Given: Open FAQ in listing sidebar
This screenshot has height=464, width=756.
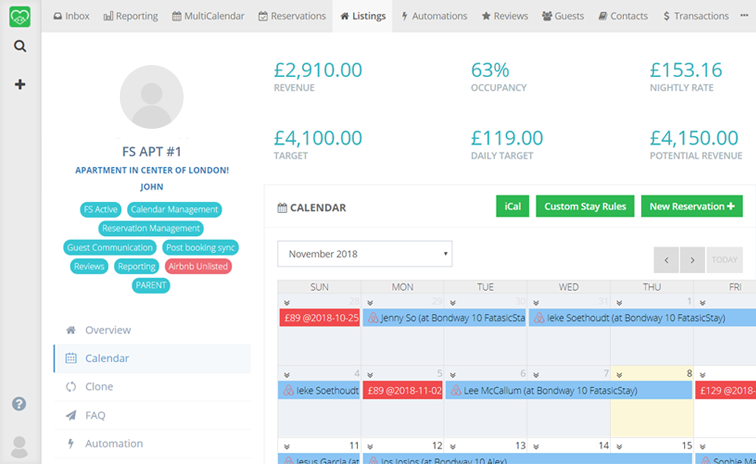Looking at the screenshot, I should point(152,415).
